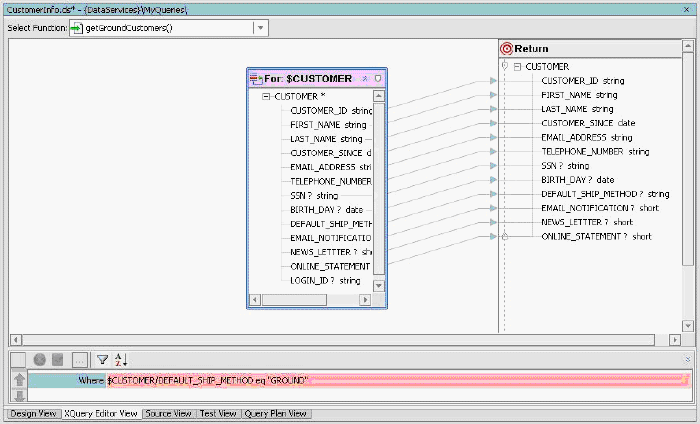Collapse the CUSTOMER tree in Return pane
Image resolution: width=700 pixels, height=424 pixels.
pos(517,67)
